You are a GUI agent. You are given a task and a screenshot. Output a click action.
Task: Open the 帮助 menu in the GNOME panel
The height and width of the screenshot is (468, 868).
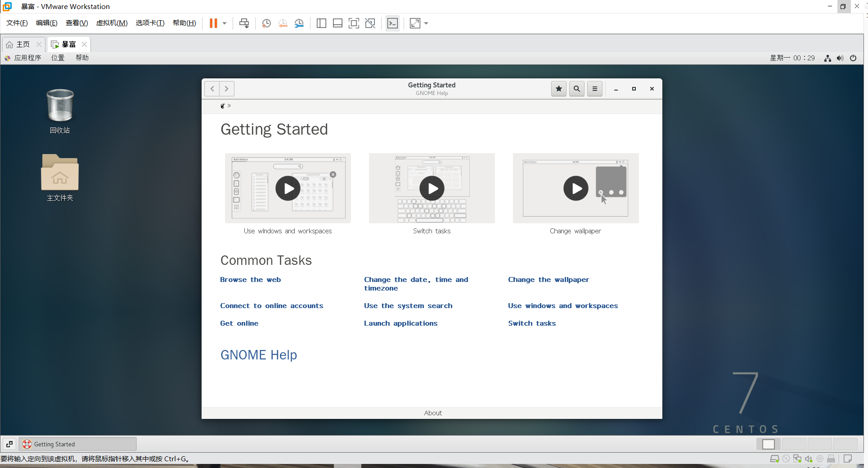pyautogui.click(x=82, y=58)
